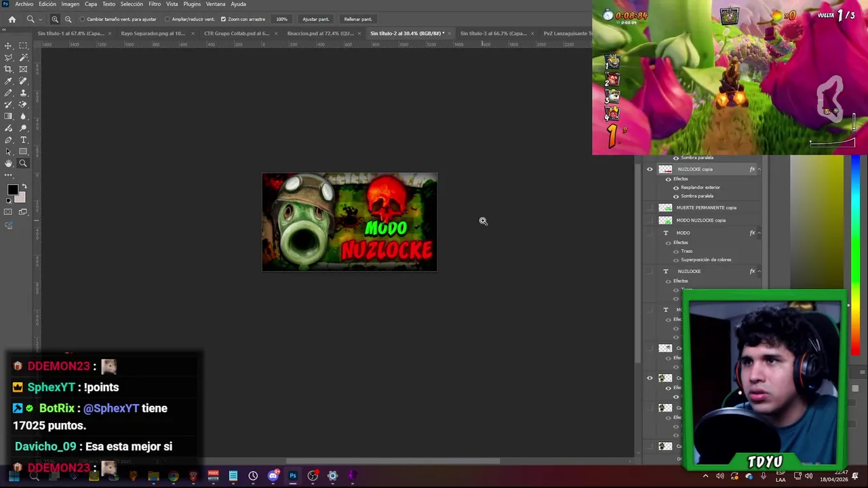Select the Blur tool

[x=23, y=116]
